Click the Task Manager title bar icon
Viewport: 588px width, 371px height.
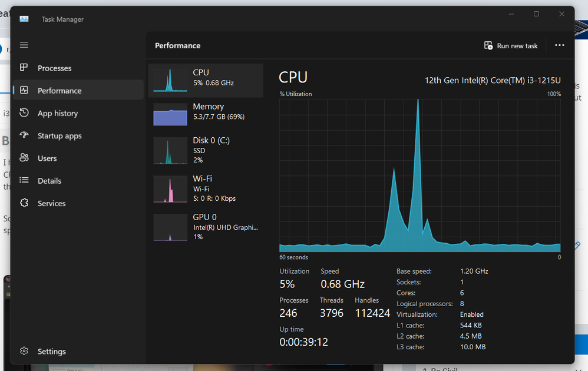pos(24,19)
